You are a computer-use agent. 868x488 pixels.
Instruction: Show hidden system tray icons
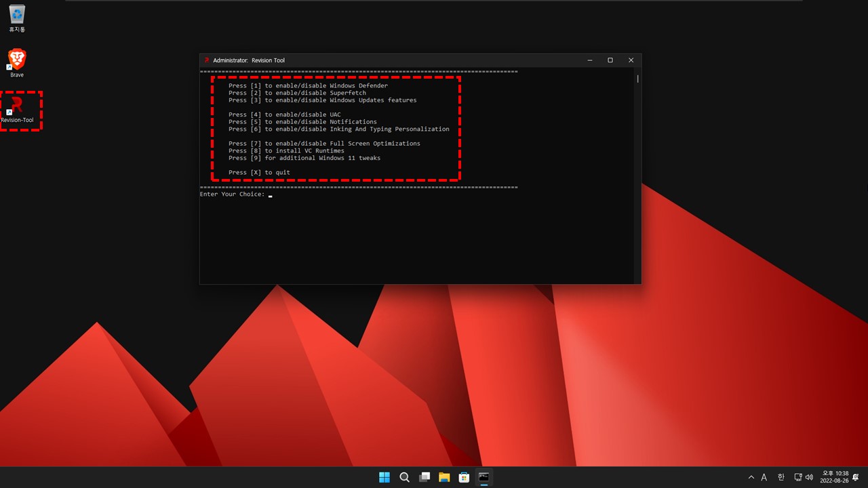[751, 477]
